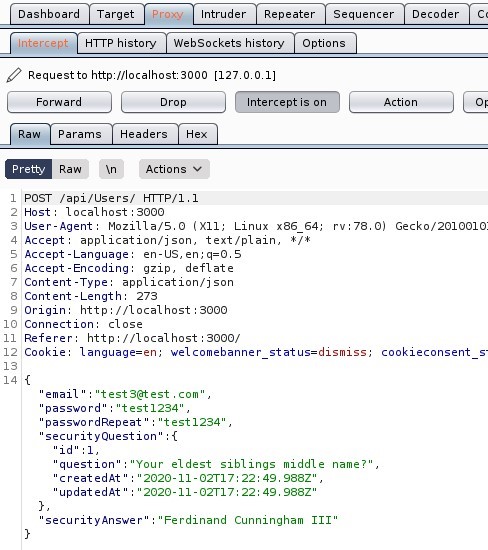Select Pretty view mode
This screenshot has height=550, width=488.
28,169
